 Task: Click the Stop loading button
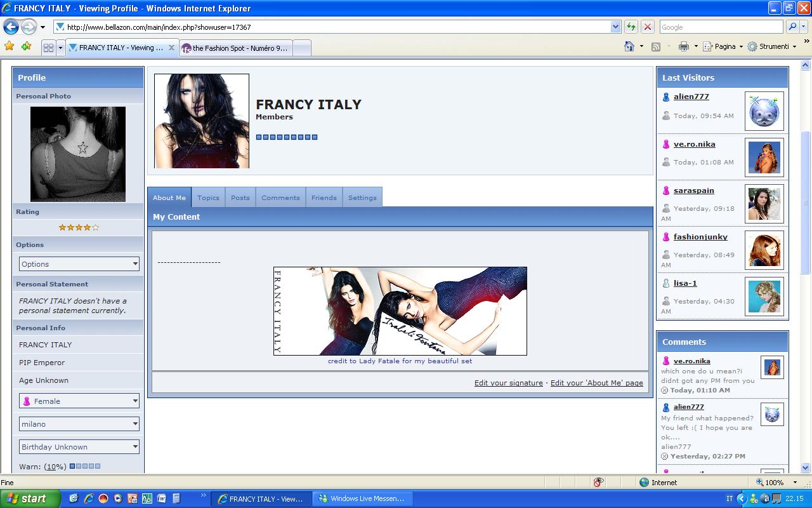pos(647,27)
